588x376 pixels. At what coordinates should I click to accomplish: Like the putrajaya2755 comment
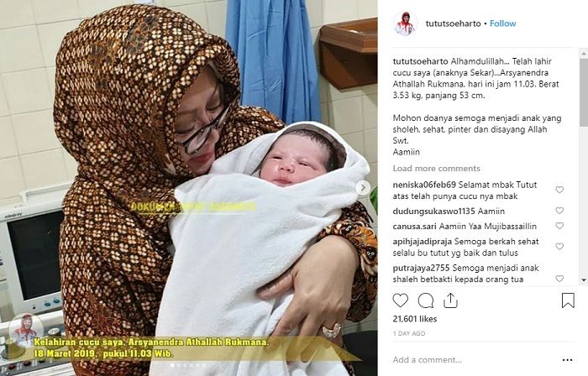(x=559, y=279)
